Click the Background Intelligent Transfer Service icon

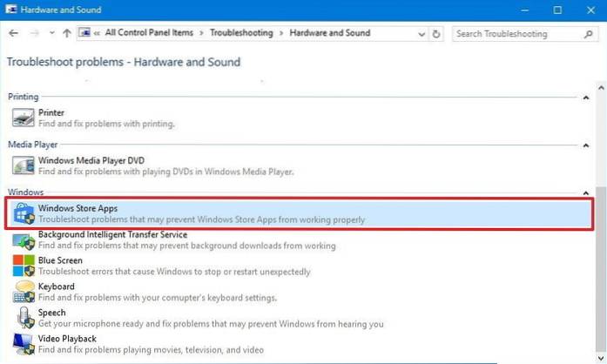22,240
